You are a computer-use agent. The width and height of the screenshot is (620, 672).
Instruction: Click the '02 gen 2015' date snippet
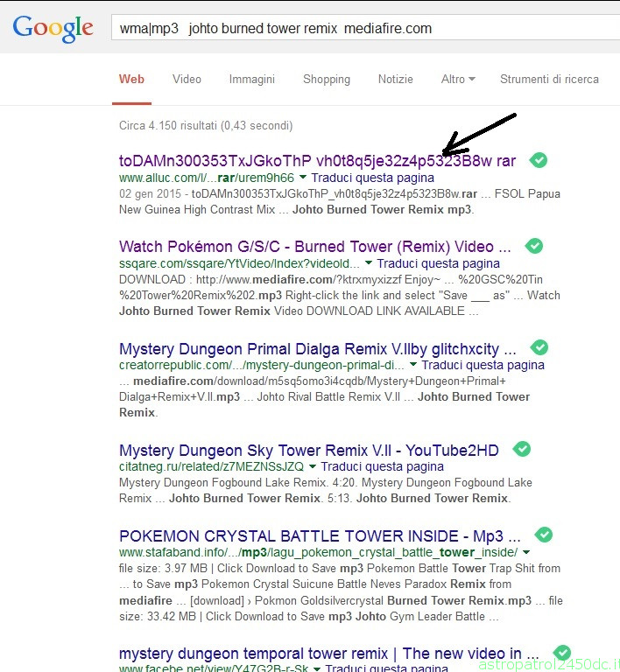click(150, 193)
